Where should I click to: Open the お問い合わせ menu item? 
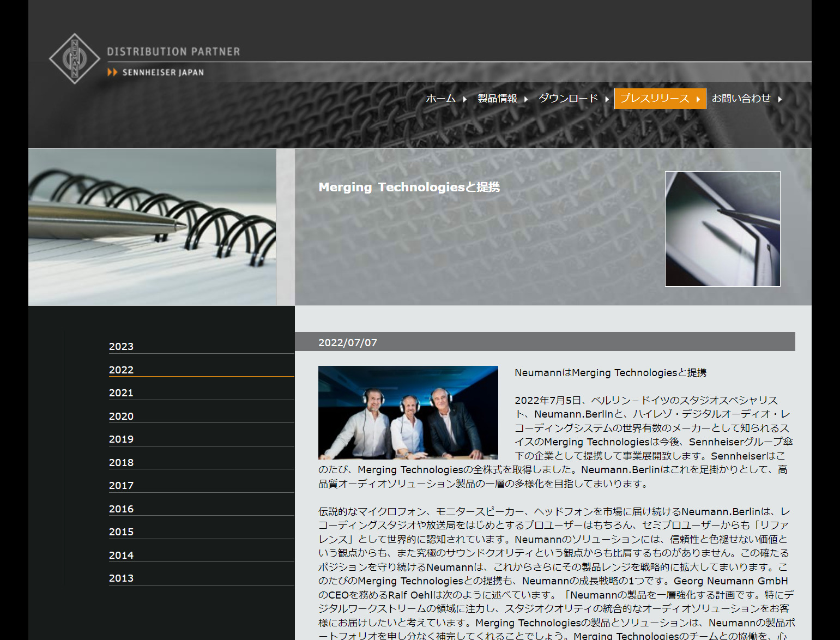pos(741,99)
